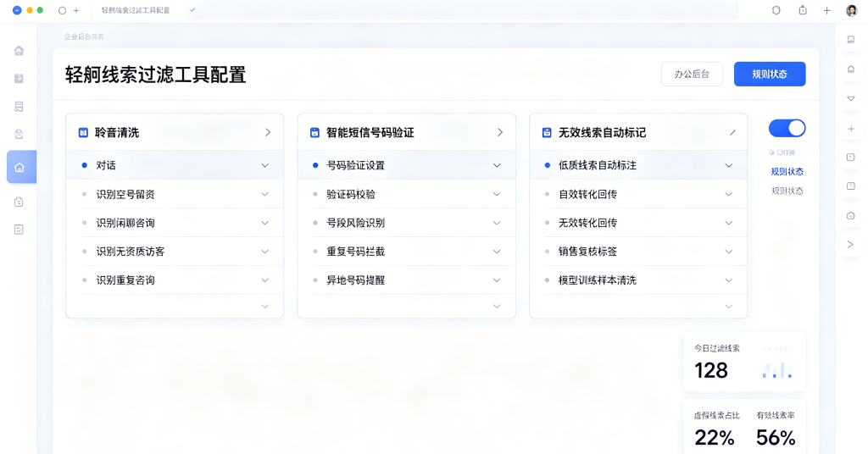The image size is (868, 454).
Task: Click the 无效线索自动标记 card icon
Action: [547, 133]
